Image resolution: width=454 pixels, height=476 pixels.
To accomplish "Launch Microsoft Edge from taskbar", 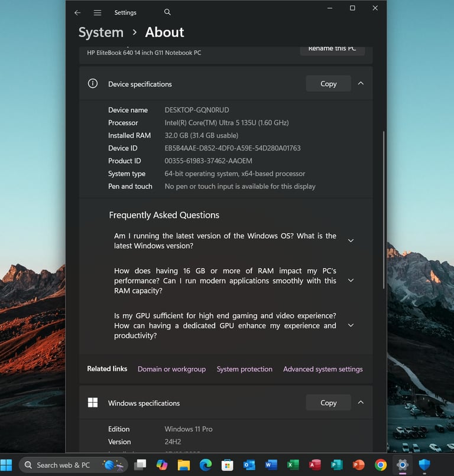I will [x=206, y=465].
